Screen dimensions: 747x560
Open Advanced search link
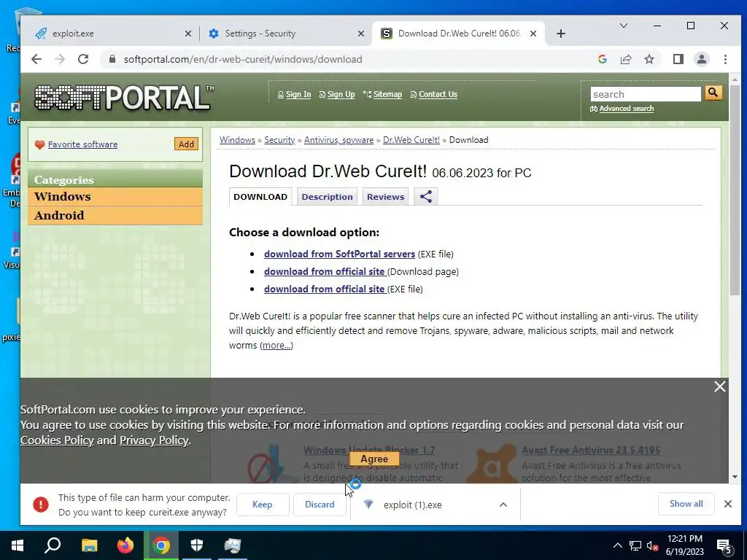tap(626, 109)
